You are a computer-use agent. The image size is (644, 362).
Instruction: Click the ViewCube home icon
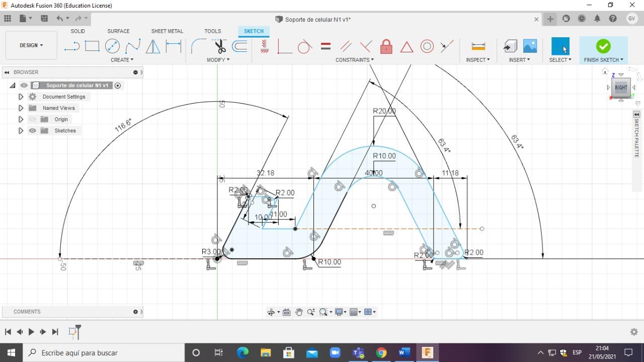[x=605, y=71]
